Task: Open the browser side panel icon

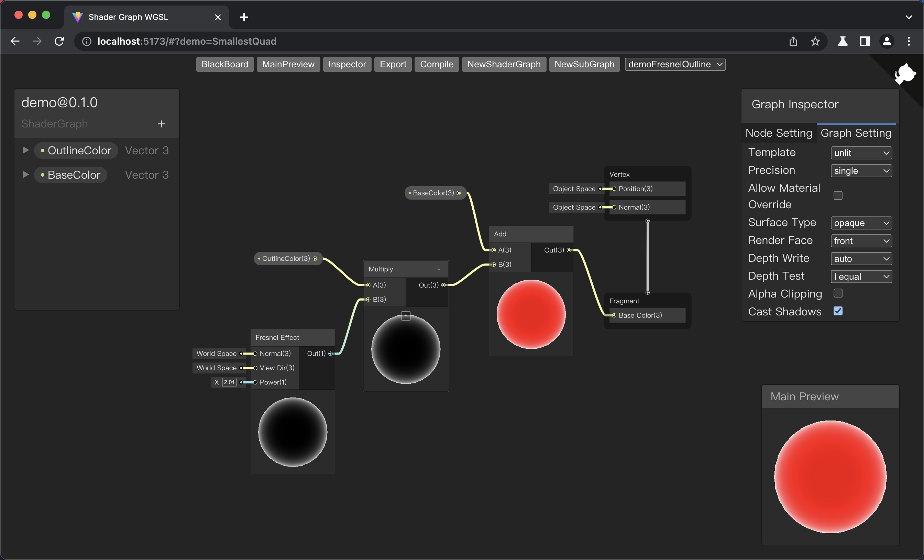Action: pyautogui.click(x=865, y=41)
